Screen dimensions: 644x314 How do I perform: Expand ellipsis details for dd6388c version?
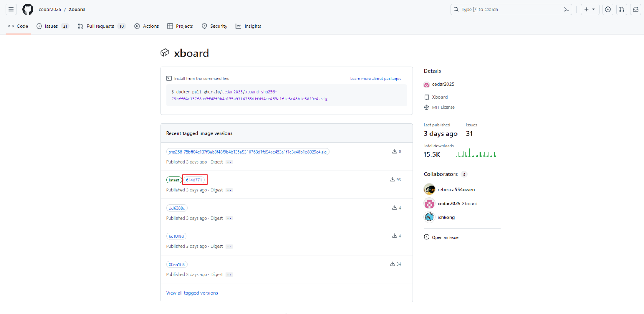coord(229,218)
